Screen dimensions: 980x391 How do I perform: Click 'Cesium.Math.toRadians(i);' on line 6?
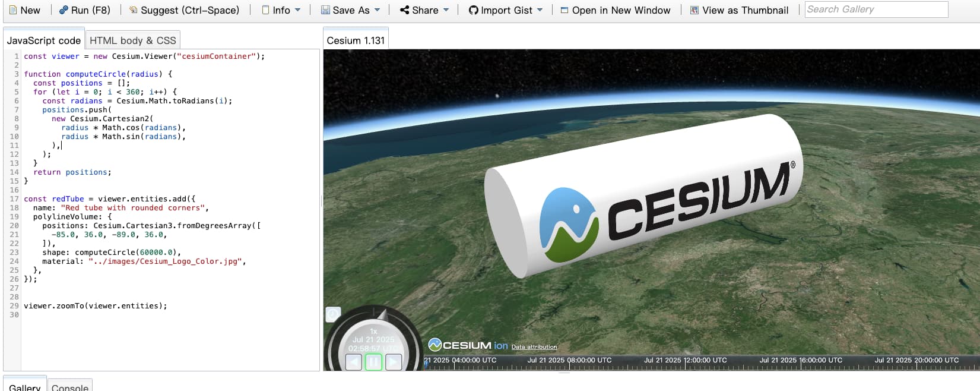click(175, 101)
